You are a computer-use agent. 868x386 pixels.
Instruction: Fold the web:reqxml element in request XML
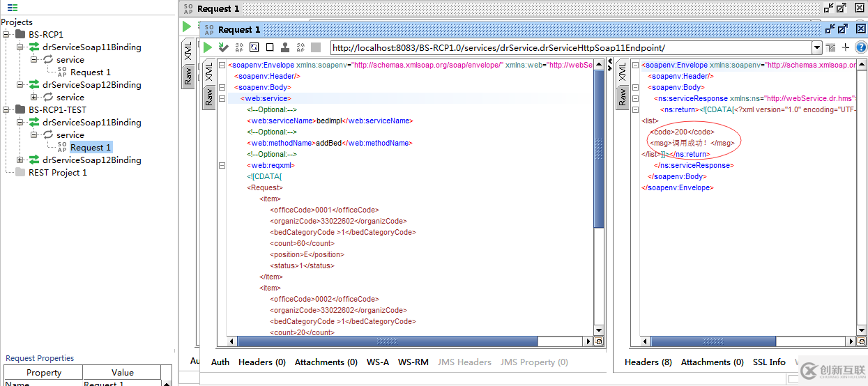tap(222, 165)
